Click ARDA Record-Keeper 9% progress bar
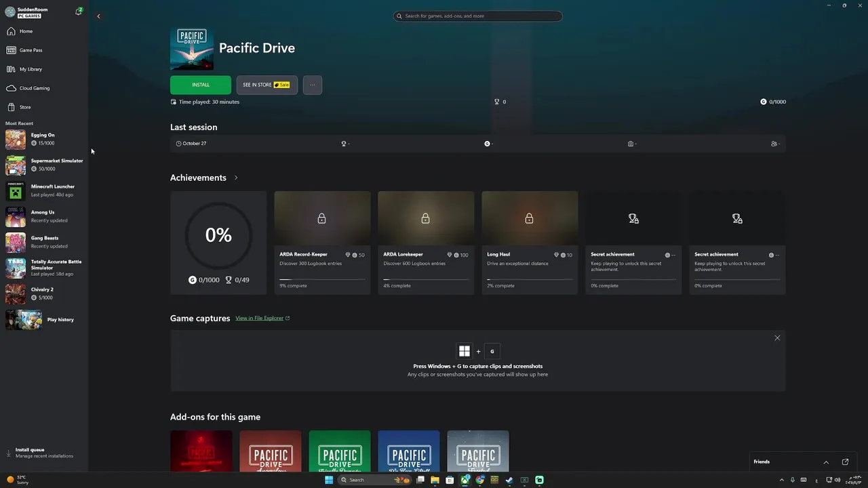 pyautogui.click(x=322, y=279)
